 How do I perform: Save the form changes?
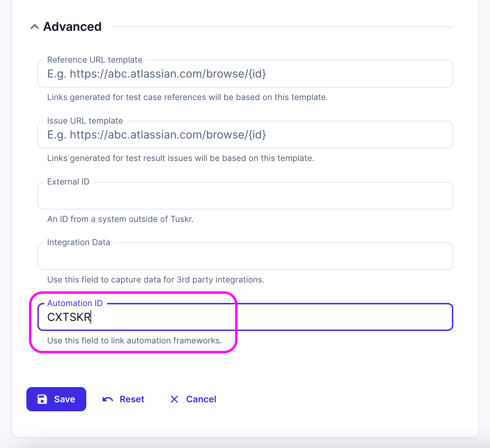56,399
